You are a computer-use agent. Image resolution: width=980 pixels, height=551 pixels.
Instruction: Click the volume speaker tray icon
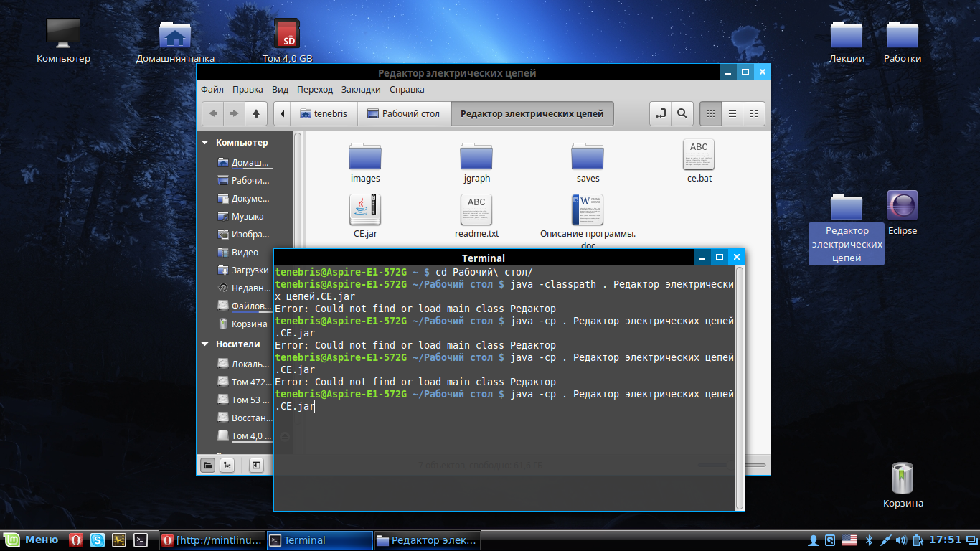902,540
